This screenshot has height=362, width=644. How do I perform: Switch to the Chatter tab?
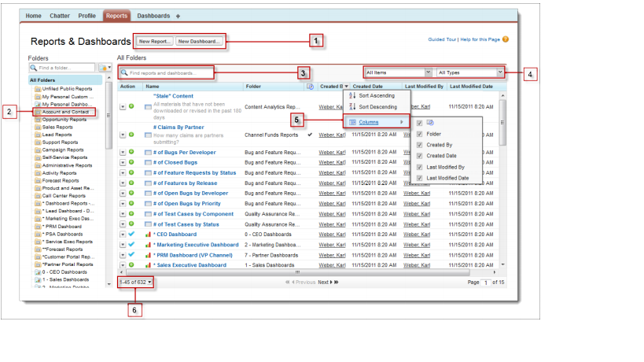tap(60, 16)
